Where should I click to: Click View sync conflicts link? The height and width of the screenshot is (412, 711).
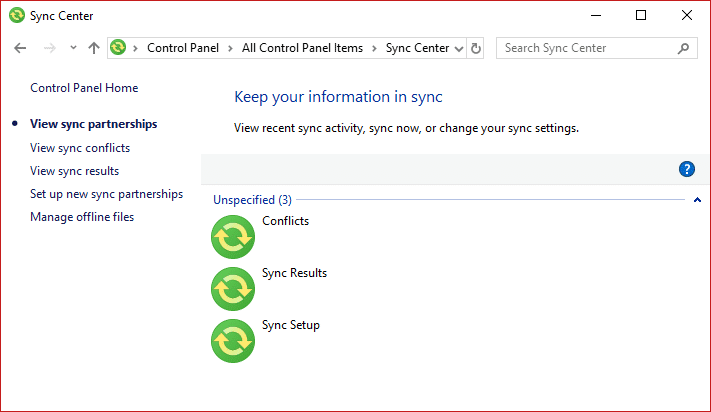pyautogui.click(x=80, y=148)
